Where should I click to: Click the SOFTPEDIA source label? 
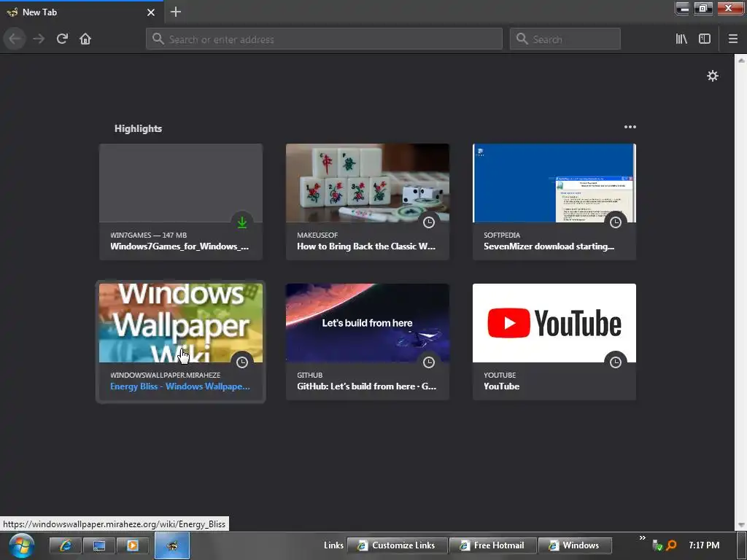502,236
